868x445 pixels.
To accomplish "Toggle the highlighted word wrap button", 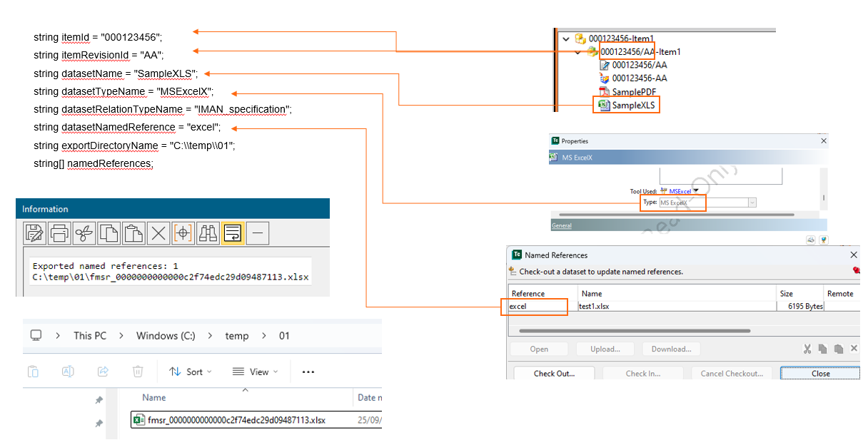I will point(233,233).
